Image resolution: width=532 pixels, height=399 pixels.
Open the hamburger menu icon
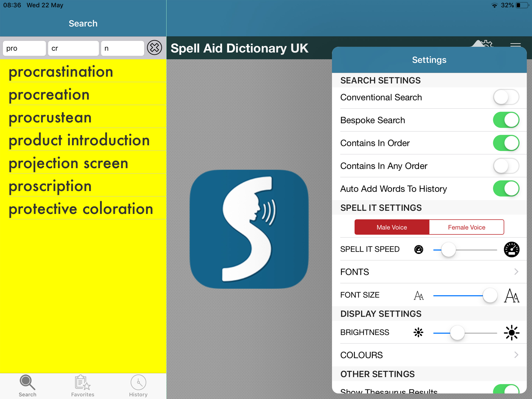pyautogui.click(x=515, y=45)
